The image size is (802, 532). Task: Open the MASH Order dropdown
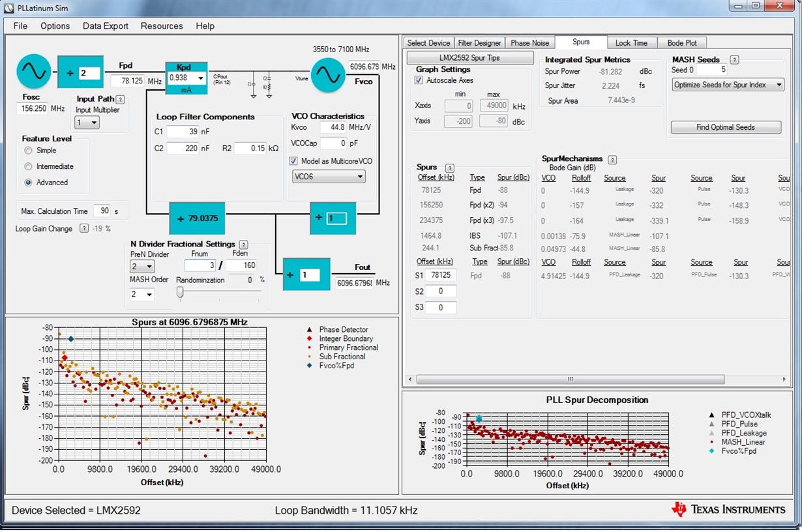point(142,295)
